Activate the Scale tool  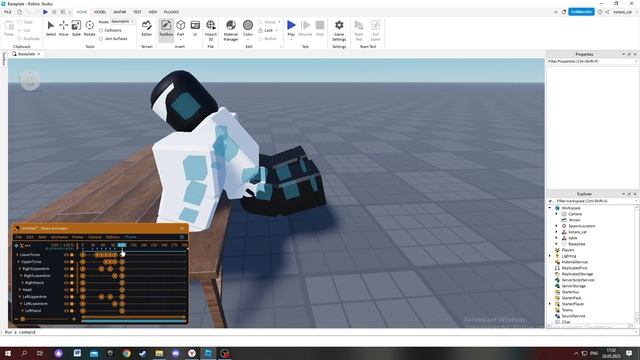tap(76, 29)
